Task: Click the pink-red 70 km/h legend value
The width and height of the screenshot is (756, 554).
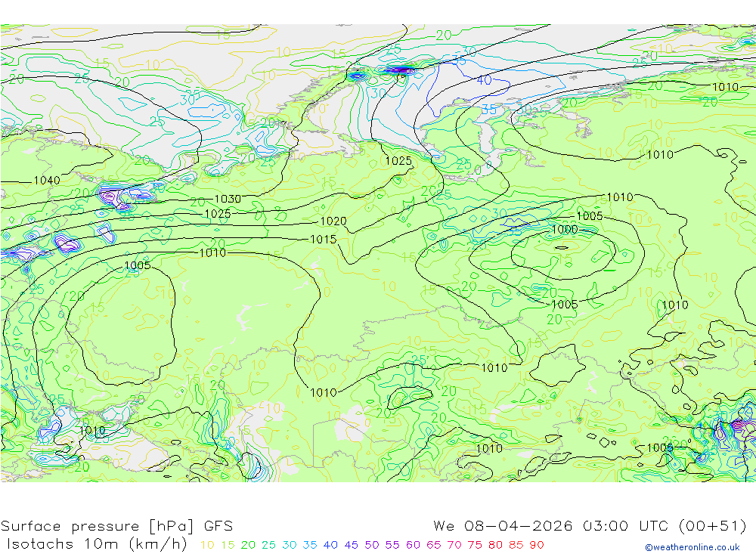Action: (454, 545)
